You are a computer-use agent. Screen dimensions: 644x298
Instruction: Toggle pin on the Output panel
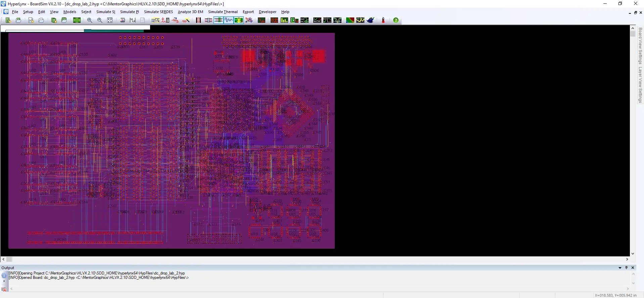[626, 267]
